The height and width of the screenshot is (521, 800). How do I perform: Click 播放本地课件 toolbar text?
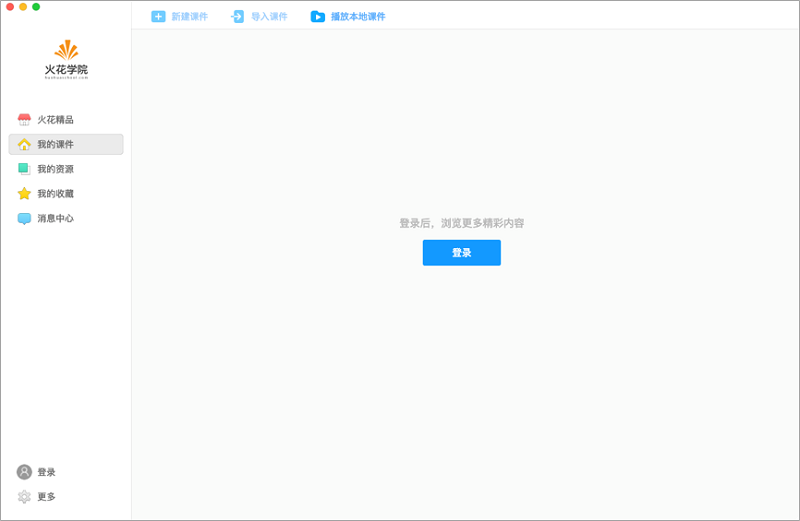coord(358,16)
